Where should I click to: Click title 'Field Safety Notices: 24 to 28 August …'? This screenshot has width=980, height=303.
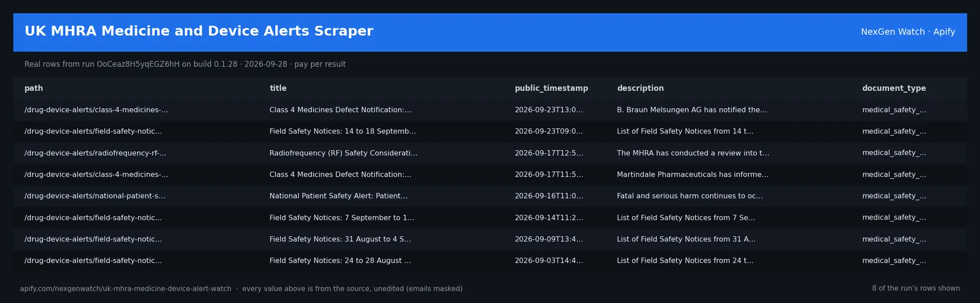[x=340, y=260]
